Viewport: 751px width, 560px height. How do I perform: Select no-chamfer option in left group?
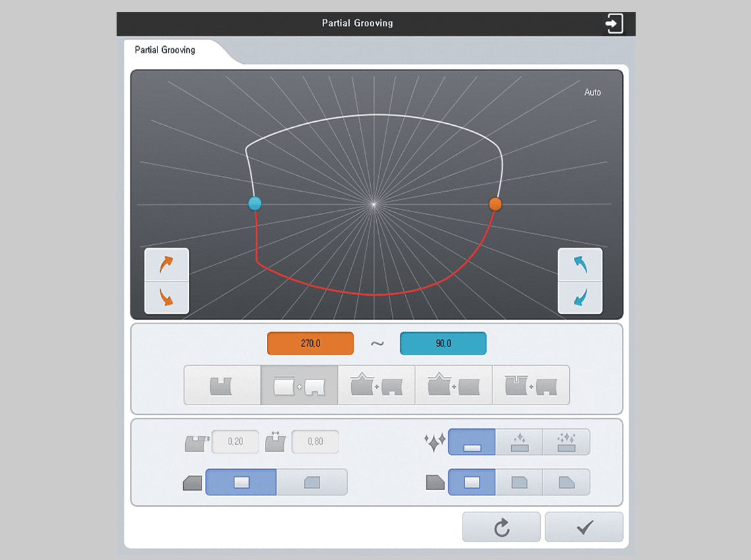click(x=241, y=482)
